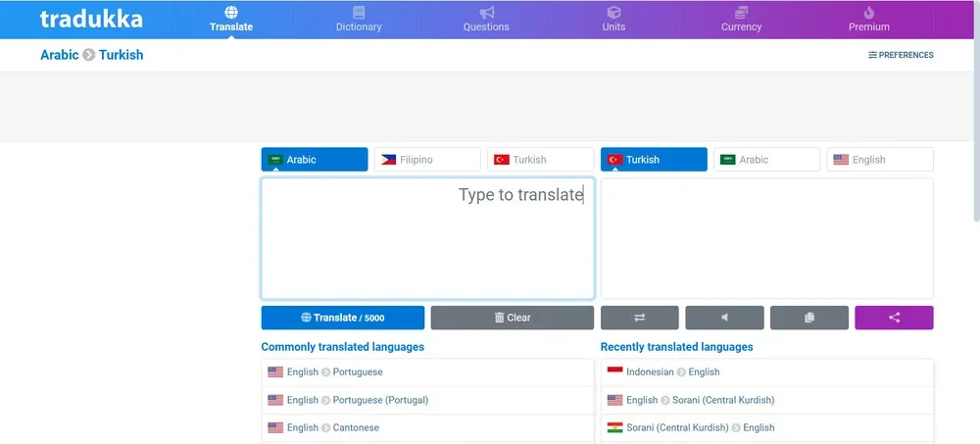Select Arabic as source language
The image size is (980, 444).
[x=315, y=160]
